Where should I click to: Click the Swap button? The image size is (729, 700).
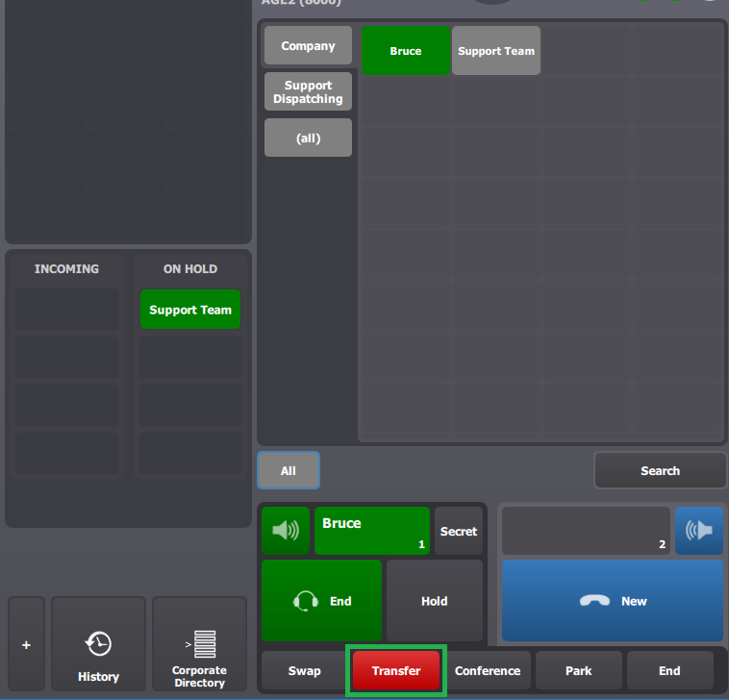click(x=304, y=670)
